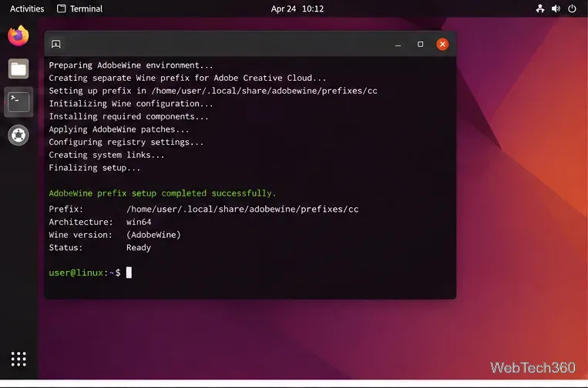Select the Terminal icon in dock
This screenshot has height=388, width=588.
(x=18, y=102)
